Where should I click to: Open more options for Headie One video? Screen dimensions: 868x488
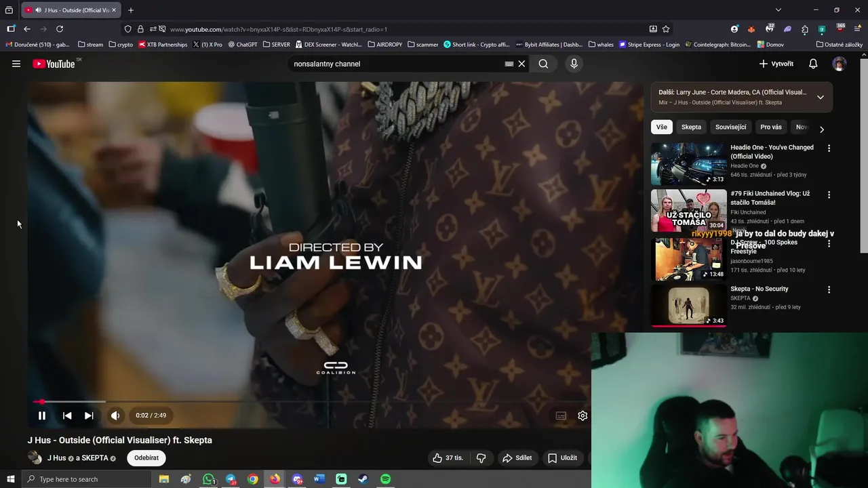click(829, 148)
